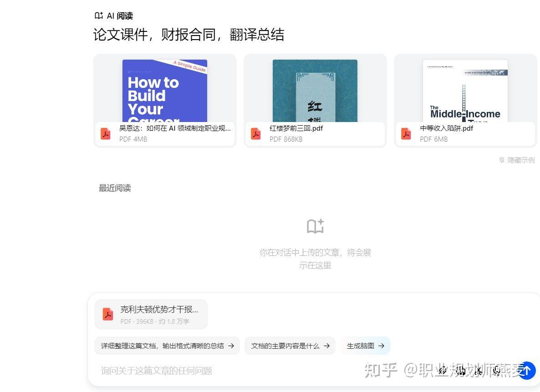Click arrow on the 生成脑图 chip
The image size is (540, 392).
click(x=381, y=346)
